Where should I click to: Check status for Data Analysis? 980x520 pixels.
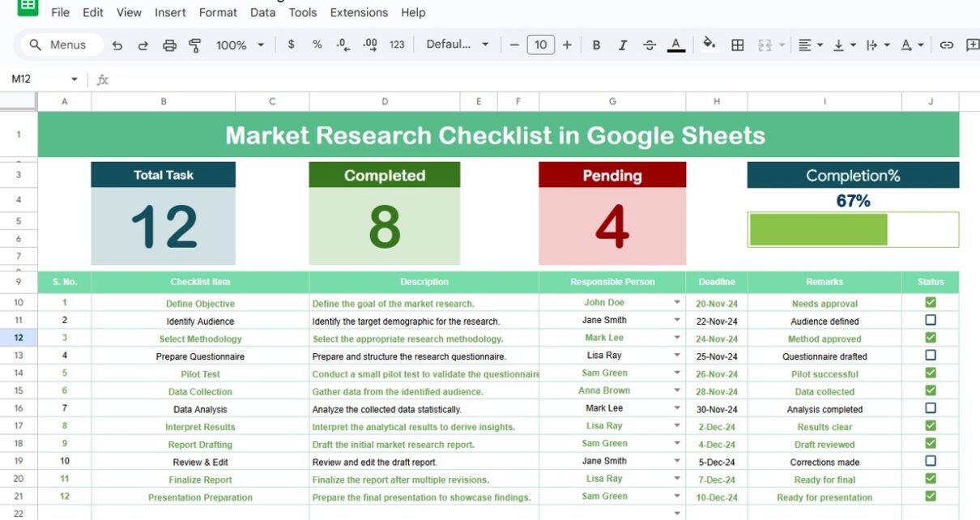coord(931,408)
